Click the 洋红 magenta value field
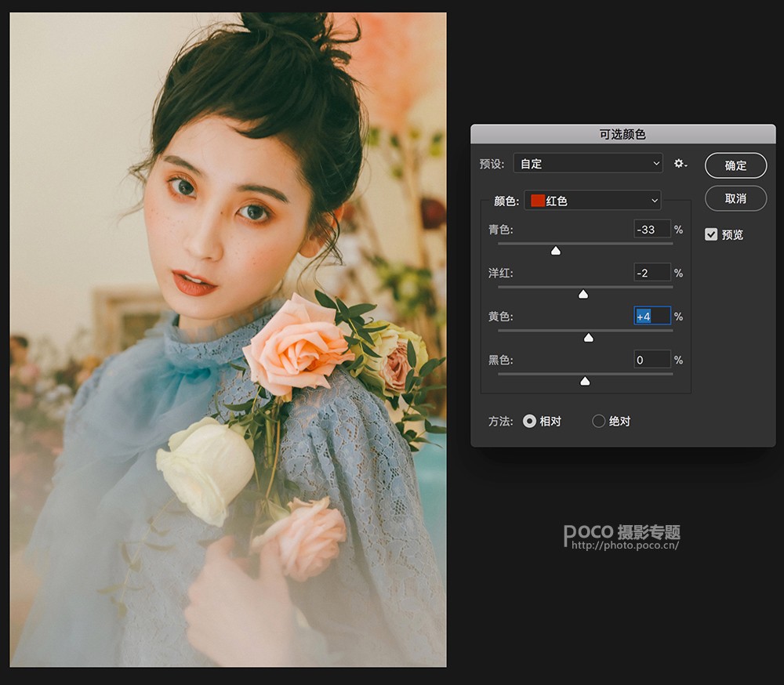The height and width of the screenshot is (685, 784). pos(652,273)
